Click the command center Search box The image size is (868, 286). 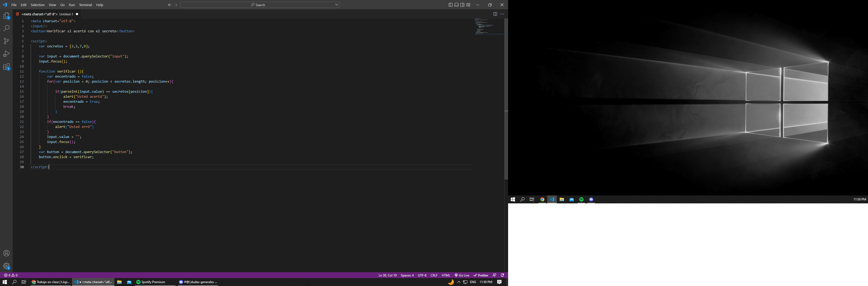[260, 5]
